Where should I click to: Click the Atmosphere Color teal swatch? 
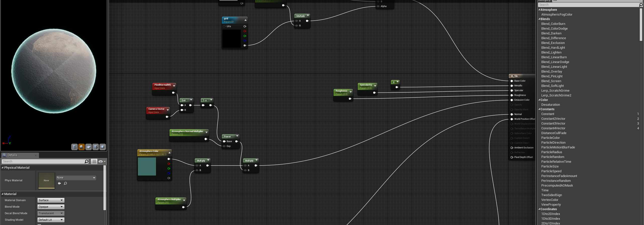147,166
